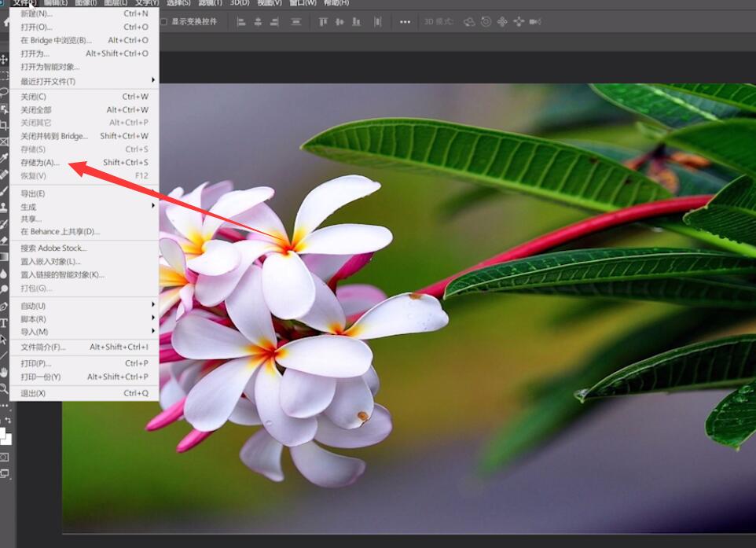Change the screen mode icon

4,474
